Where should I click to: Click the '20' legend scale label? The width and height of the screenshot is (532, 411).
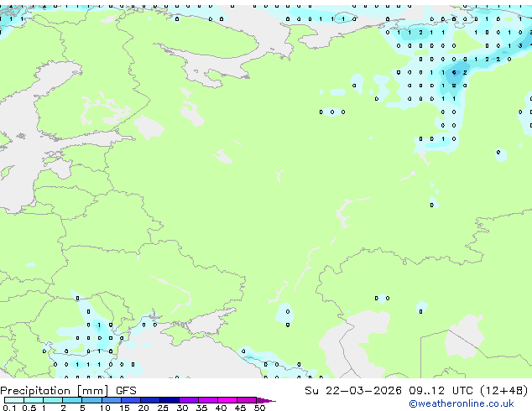143,408
